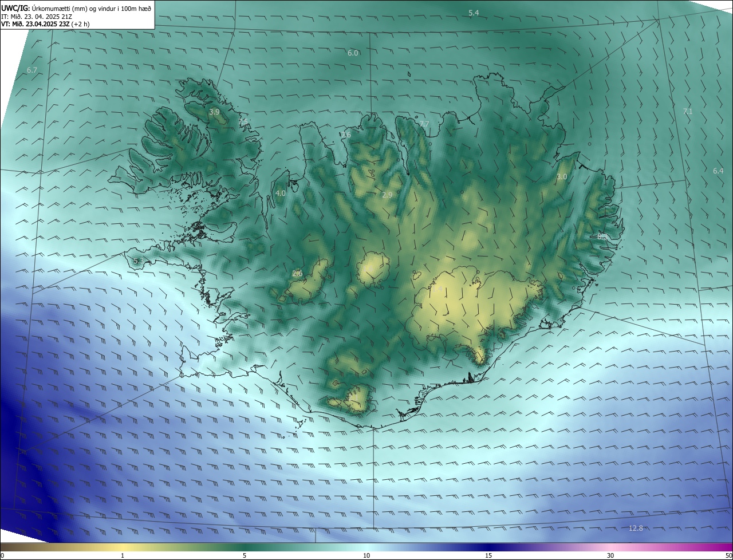Click the '5' tick on the color scale
The height and width of the screenshot is (560, 733).
coord(245,555)
